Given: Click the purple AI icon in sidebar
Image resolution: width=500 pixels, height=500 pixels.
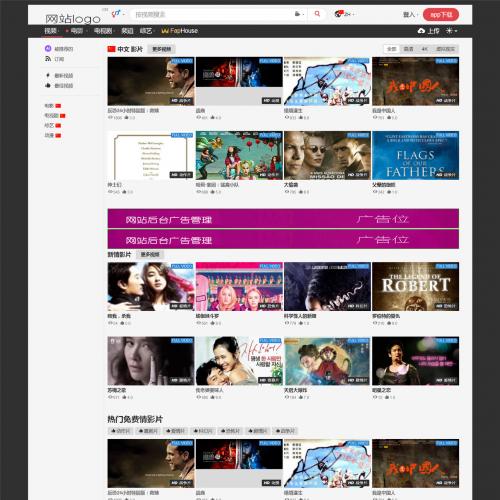Looking at the screenshot, I should click(x=48, y=48).
